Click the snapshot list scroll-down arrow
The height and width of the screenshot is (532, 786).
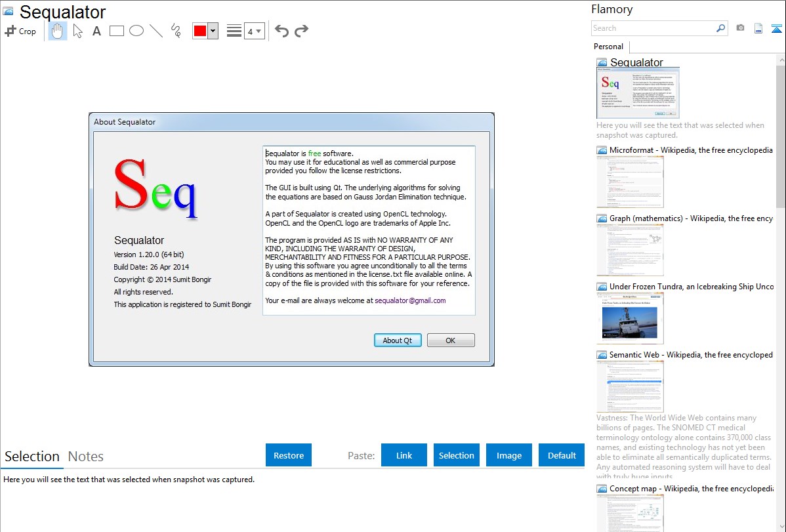[781, 527]
